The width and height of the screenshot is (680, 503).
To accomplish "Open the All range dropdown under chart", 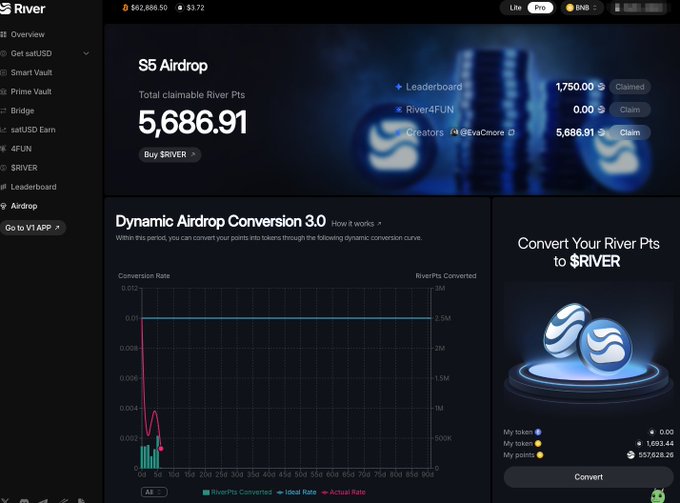I will (x=154, y=492).
